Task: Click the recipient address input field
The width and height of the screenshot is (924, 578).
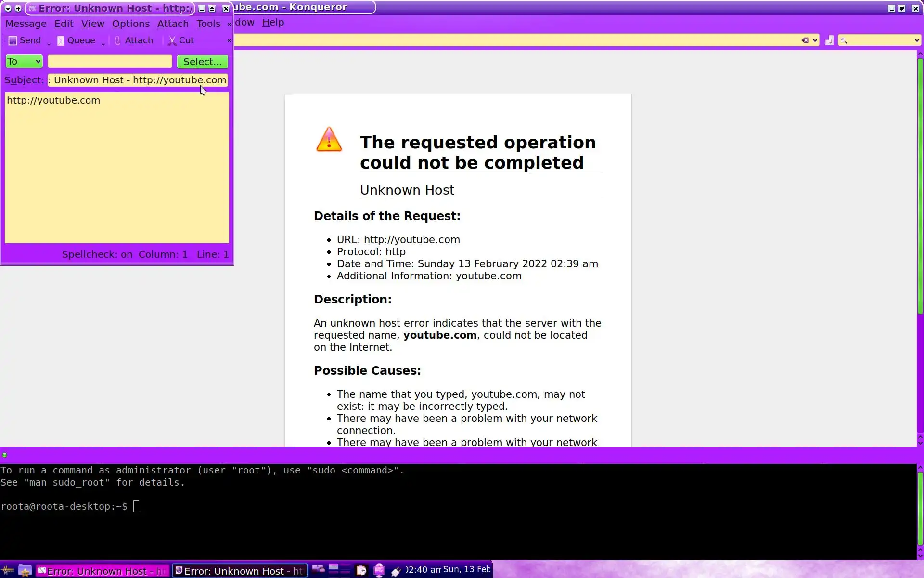Action: coord(110,62)
